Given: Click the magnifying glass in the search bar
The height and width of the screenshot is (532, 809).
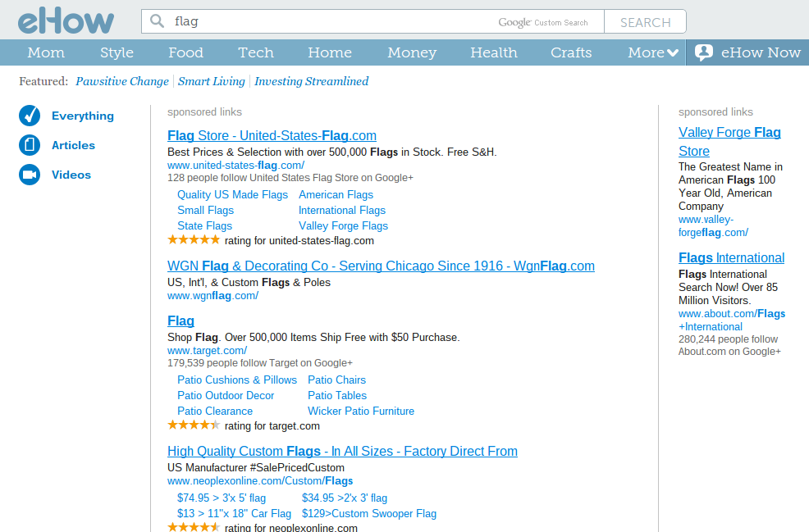Looking at the screenshot, I should 157,20.
